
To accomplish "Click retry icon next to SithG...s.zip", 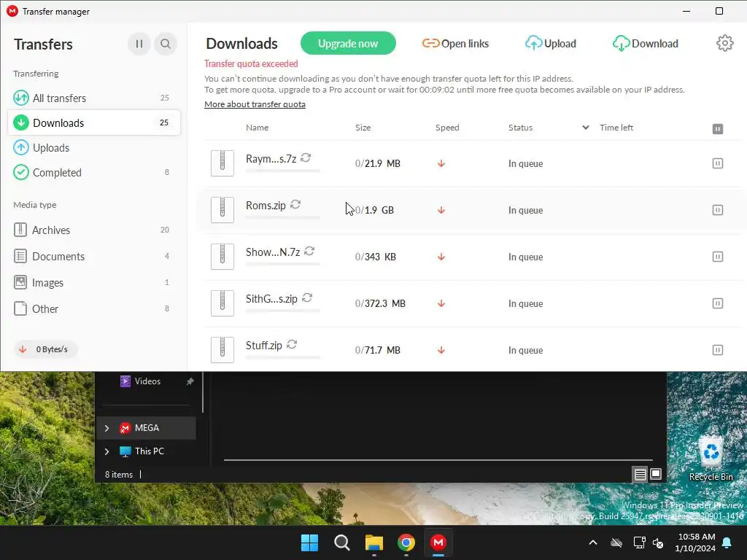I will click(307, 297).
